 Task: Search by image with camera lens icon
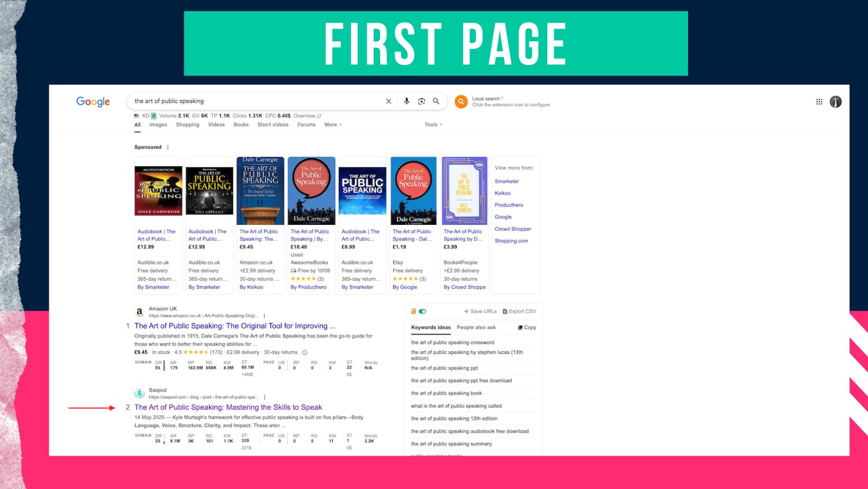(x=421, y=101)
